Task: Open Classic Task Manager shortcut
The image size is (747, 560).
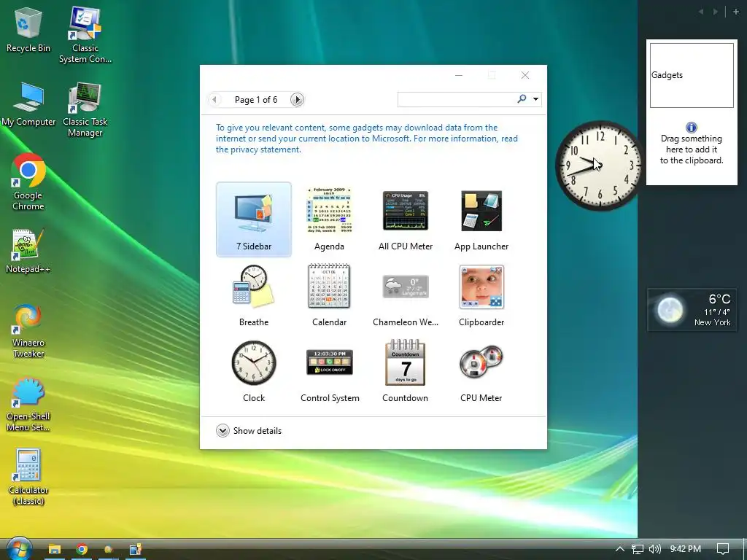Action: click(x=85, y=109)
